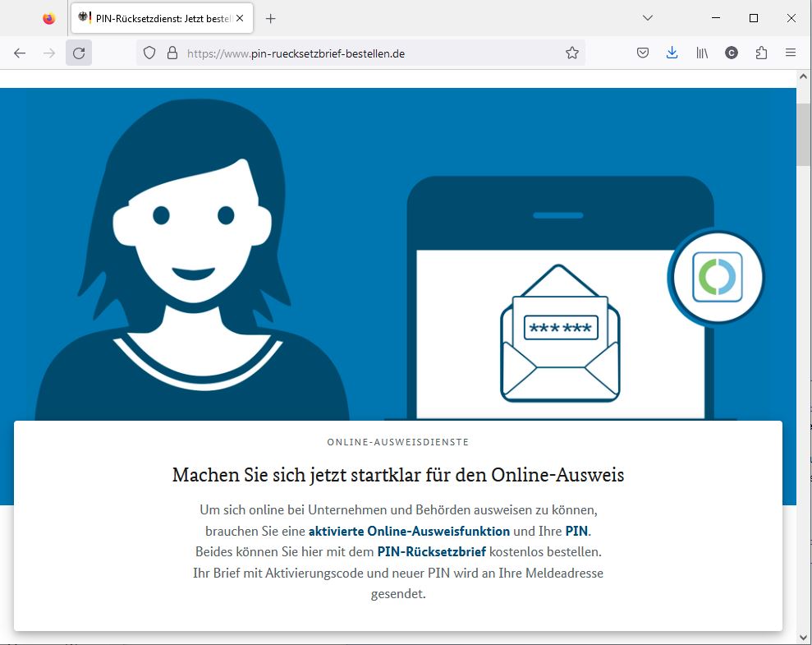Open Library bookmarks and history icon

tap(702, 53)
